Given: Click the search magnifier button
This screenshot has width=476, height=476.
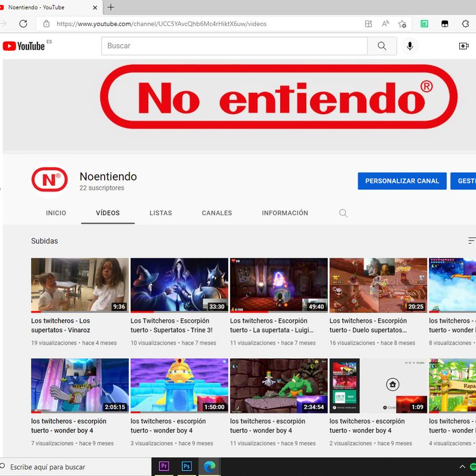Looking at the screenshot, I should point(382,46).
